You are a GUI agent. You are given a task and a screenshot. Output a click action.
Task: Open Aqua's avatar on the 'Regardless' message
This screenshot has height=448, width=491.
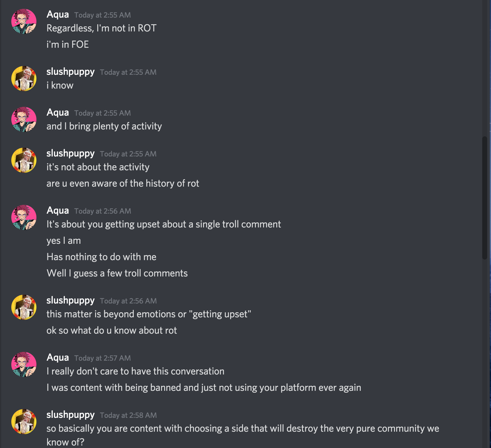point(24,21)
